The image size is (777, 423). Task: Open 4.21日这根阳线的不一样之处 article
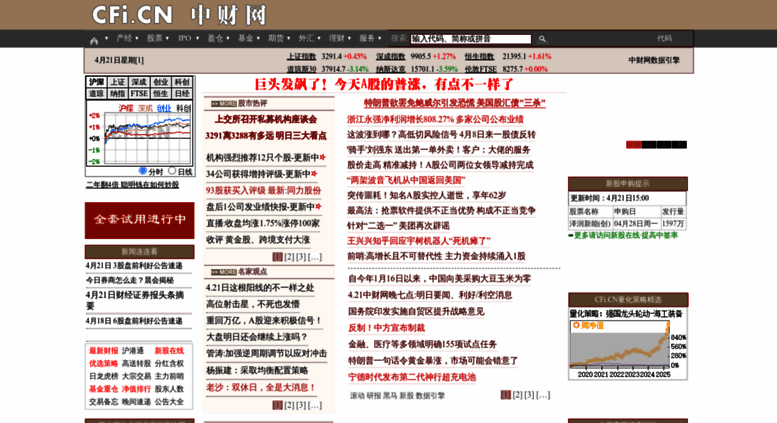260,288
